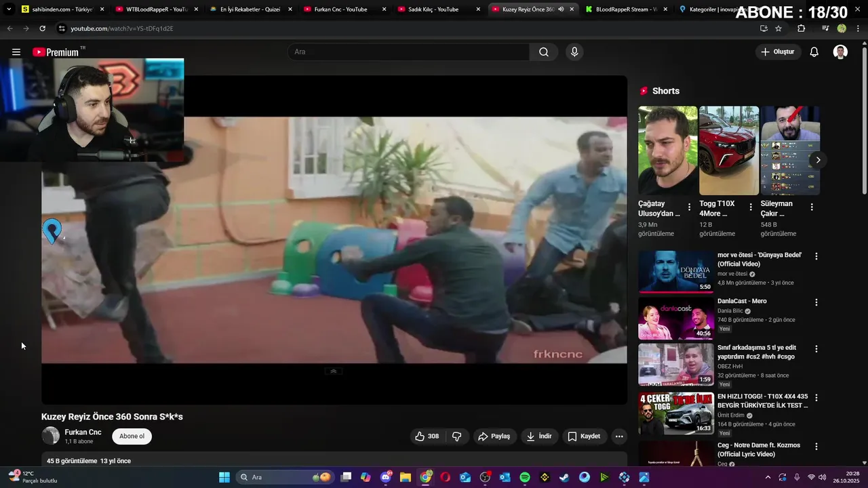Screen dimensions: 868x488
Task: Open options for Sınıf arkadaşıma video
Action: click(816, 348)
